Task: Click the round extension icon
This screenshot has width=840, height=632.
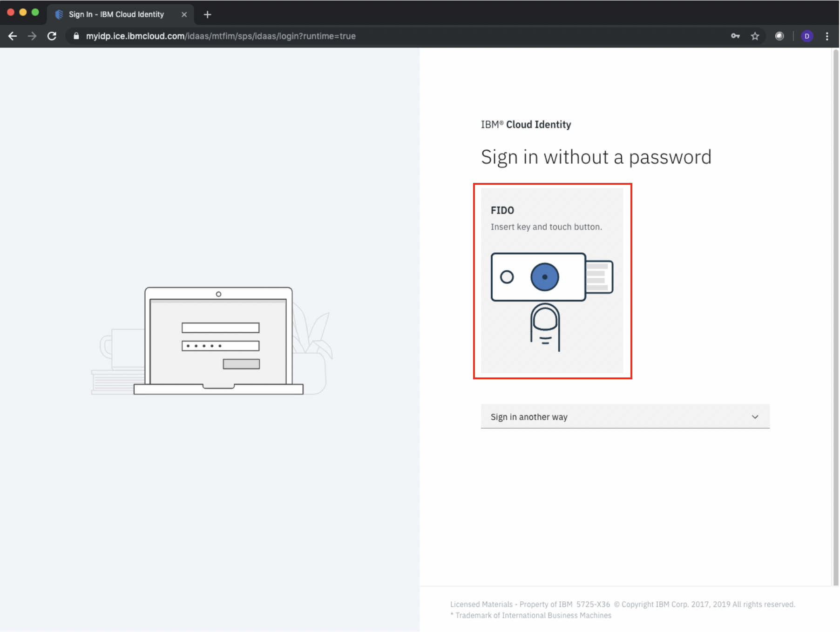Action: [x=779, y=36]
